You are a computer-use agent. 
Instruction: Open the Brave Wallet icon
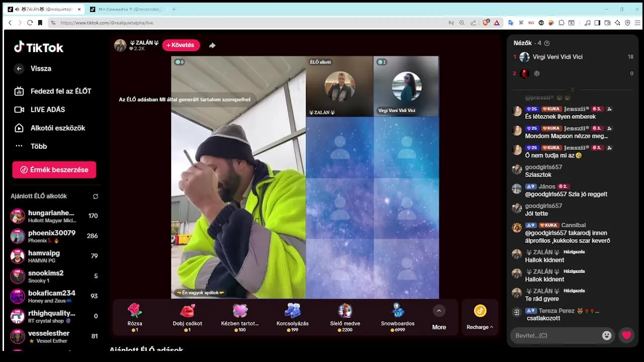[x=607, y=23]
